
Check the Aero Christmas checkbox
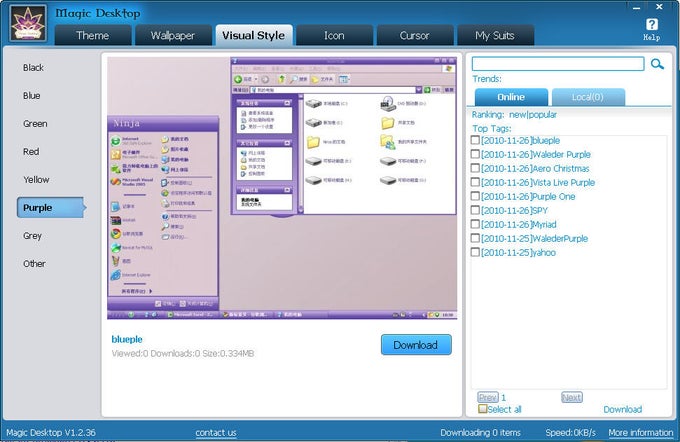[x=475, y=168]
